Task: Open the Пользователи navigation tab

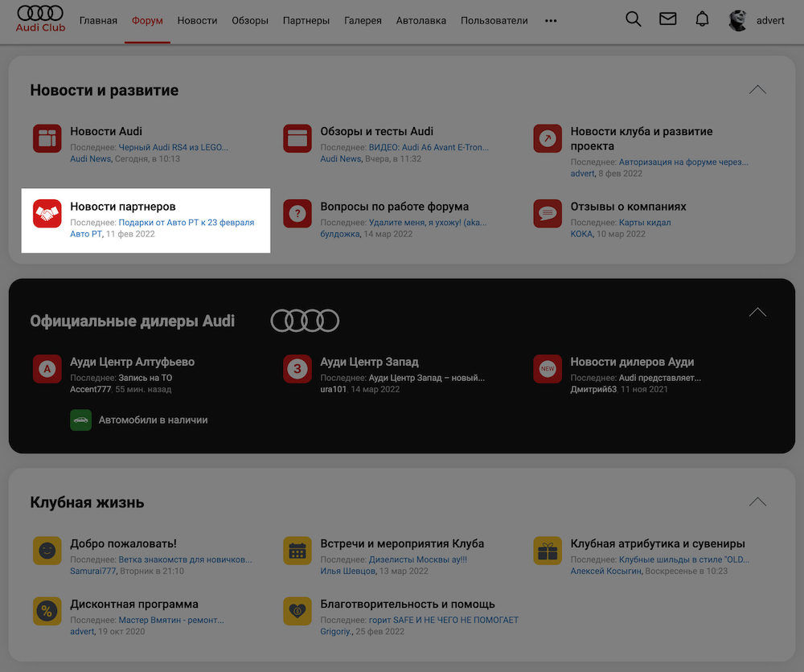Action: tap(494, 21)
